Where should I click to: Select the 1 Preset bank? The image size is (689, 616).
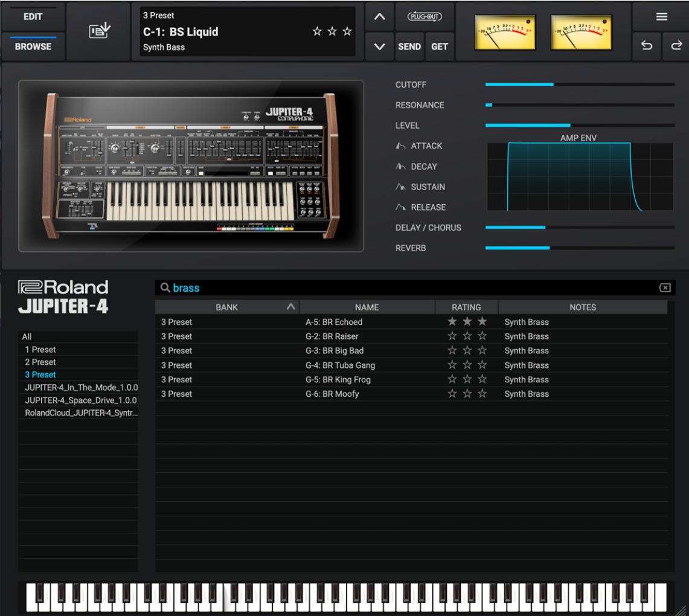pyautogui.click(x=79, y=349)
